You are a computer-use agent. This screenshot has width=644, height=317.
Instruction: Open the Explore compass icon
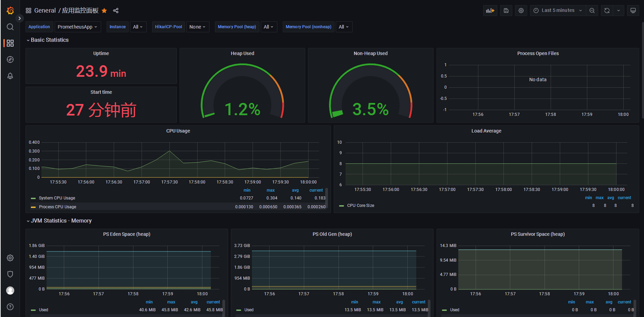[x=10, y=59]
